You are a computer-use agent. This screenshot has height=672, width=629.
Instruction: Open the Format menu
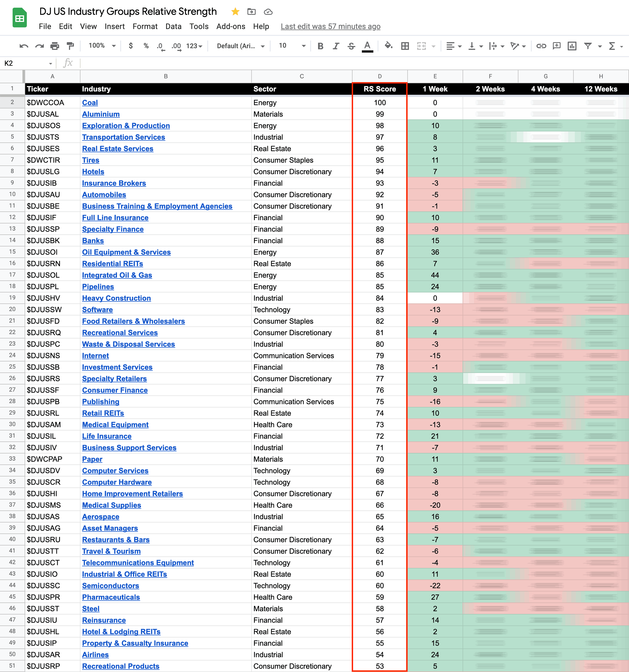click(x=145, y=26)
